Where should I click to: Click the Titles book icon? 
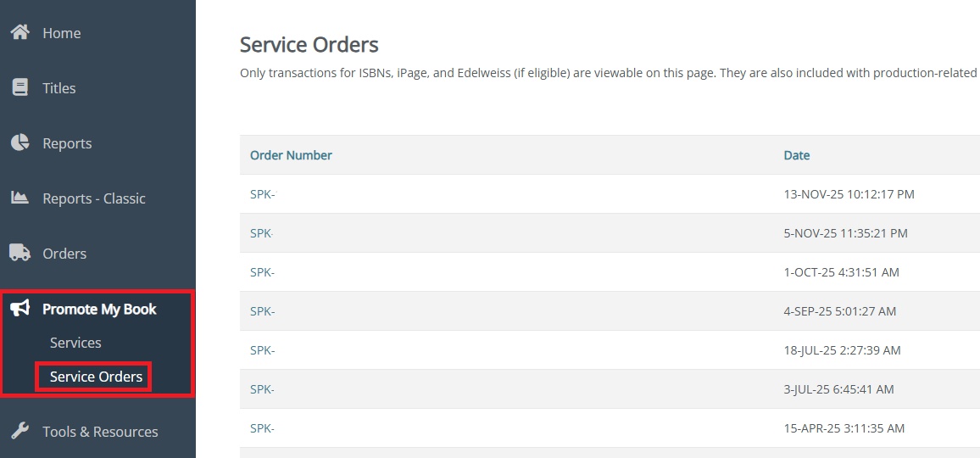point(20,87)
